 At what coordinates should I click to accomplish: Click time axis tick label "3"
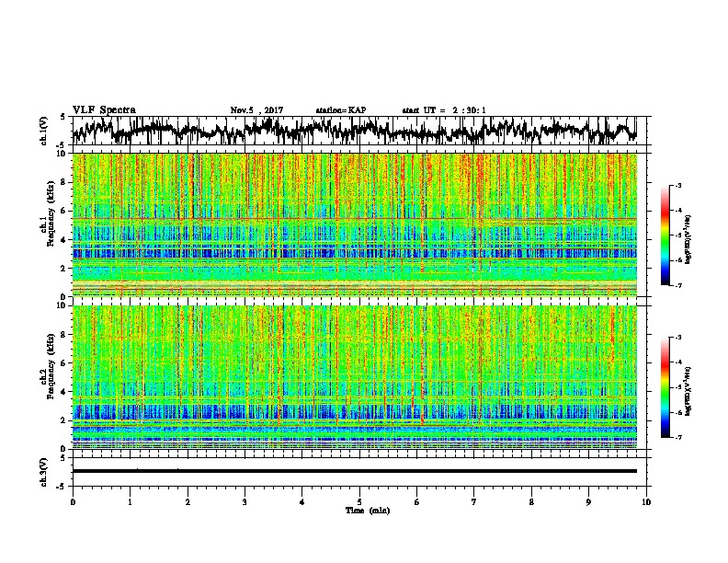click(x=245, y=502)
